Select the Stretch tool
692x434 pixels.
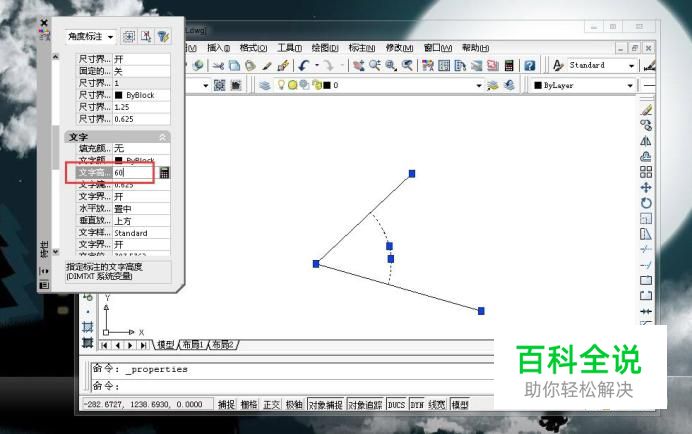(646, 234)
